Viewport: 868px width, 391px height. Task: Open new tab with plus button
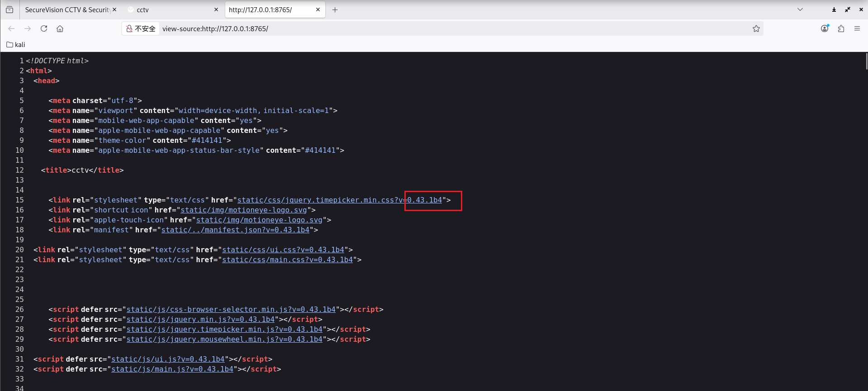tap(335, 9)
